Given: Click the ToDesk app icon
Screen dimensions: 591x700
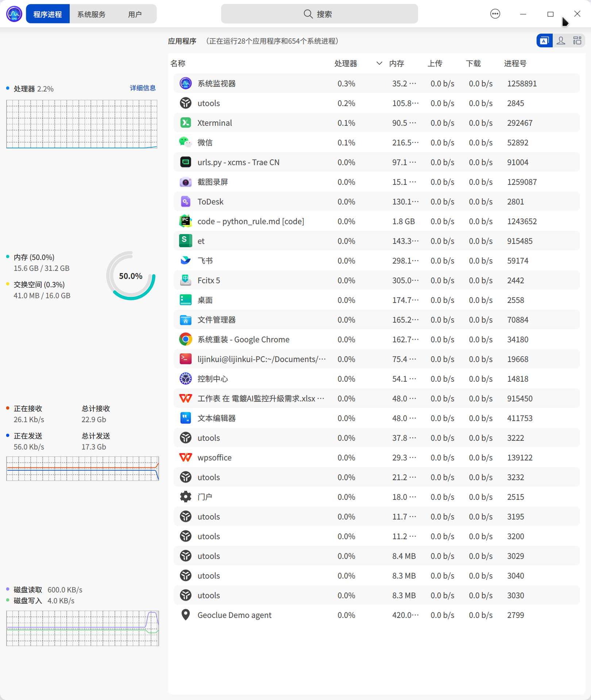Looking at the screenshot, I should click(x=186, y=202).
